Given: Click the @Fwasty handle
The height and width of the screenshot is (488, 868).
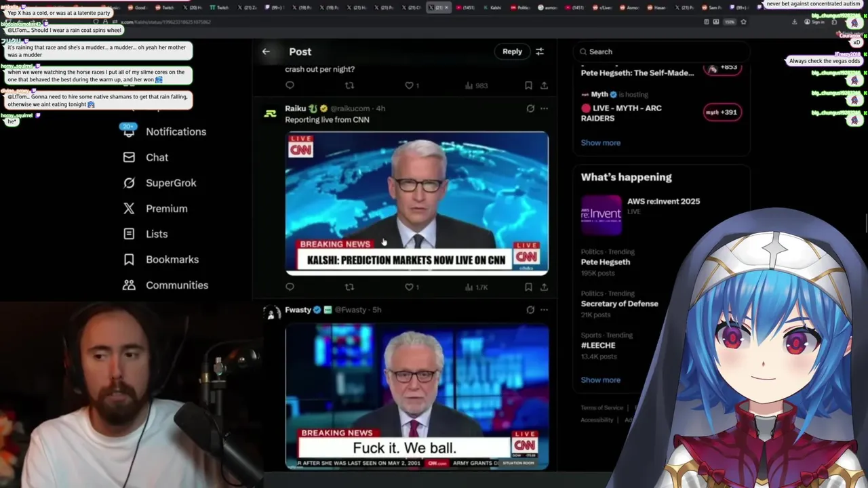Looking at the screenshot, I should point(351,310).
